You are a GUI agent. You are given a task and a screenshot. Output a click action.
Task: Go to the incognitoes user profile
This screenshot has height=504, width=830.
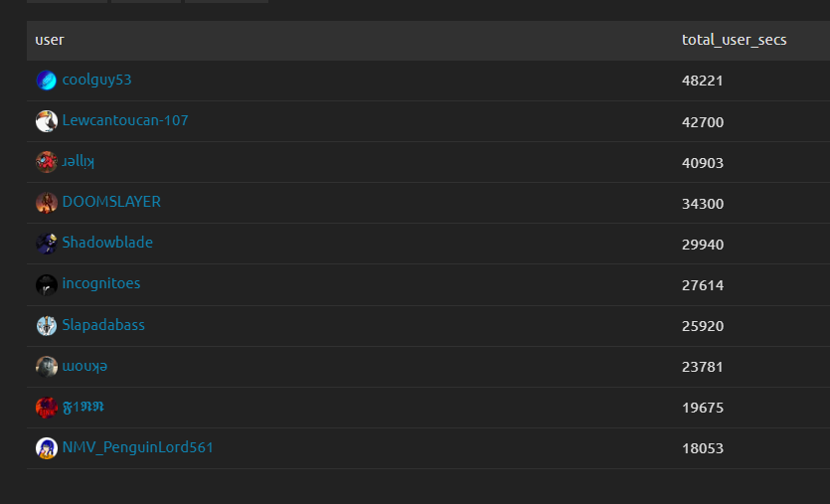tap(100, 283)
